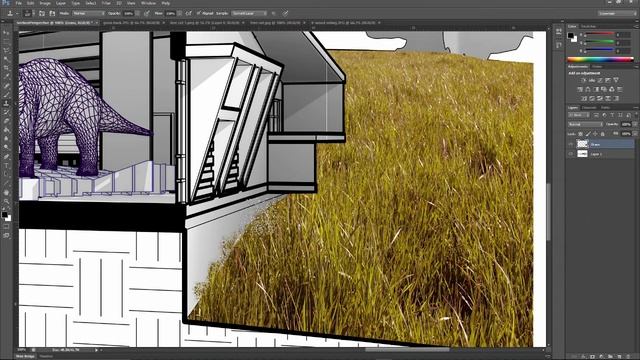Select the Brush tool
This screenshot has width=640, height=360.
coord(6,94)
